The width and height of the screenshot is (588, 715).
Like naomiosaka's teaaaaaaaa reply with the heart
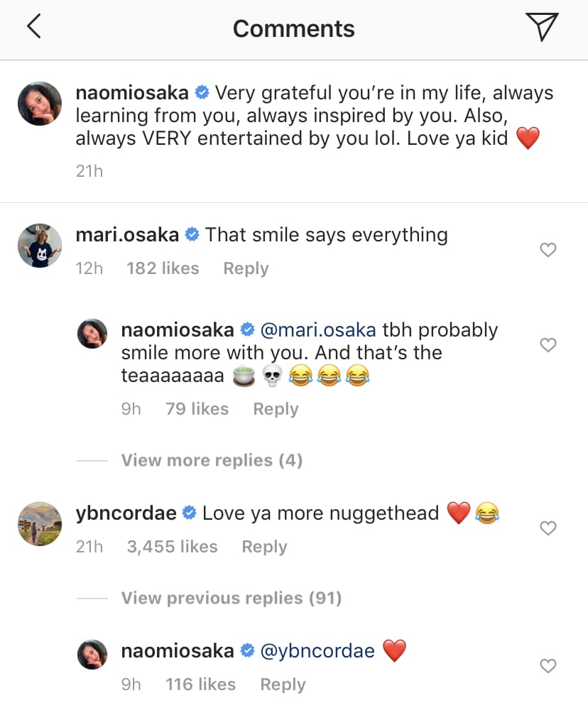coord(548,345)
